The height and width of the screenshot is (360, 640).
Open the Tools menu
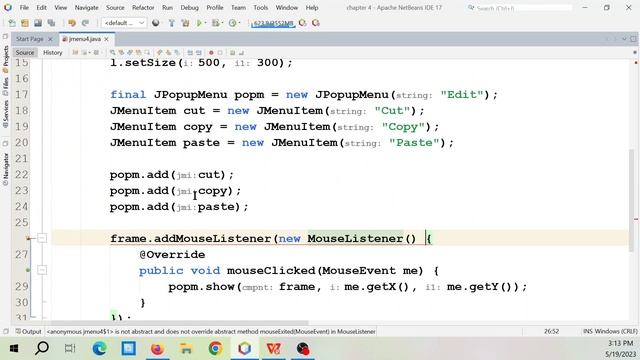coord(260,7)
